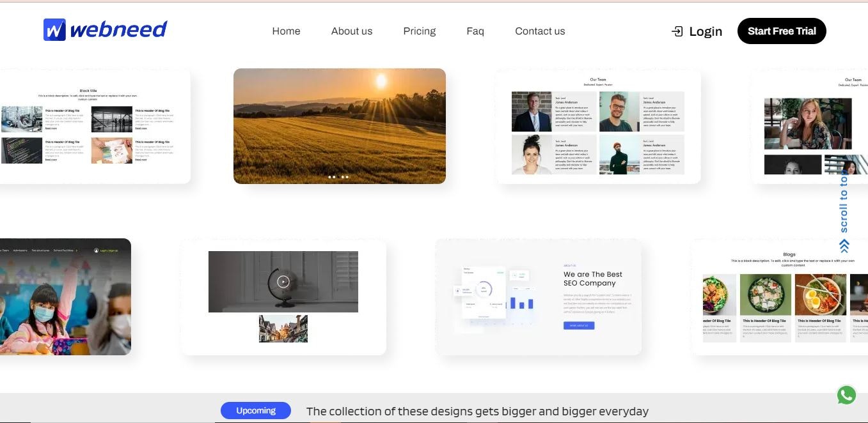Click the bearded man in beanie photo
Image resolution: width=868 pixels, height=423 pixels.
pos(619,155)
